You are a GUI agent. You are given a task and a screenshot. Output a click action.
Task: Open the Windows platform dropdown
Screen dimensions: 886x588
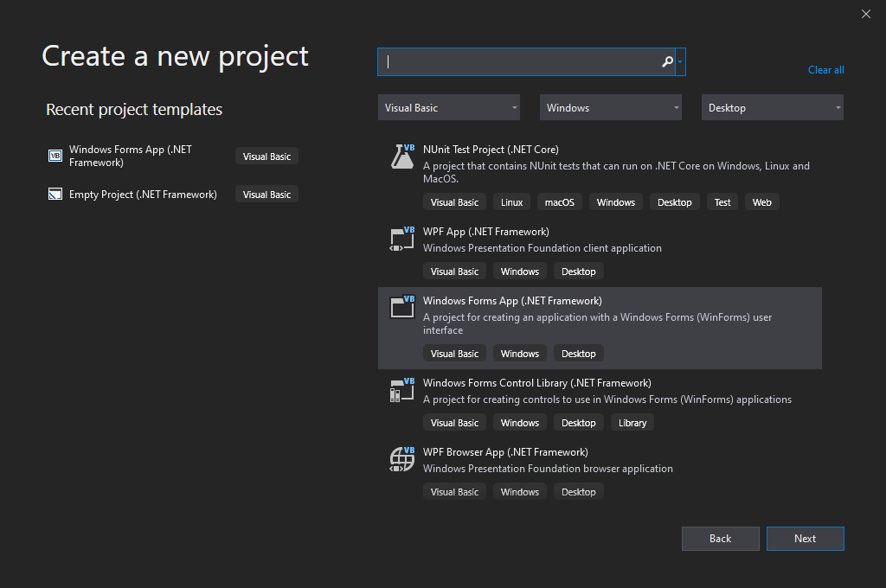(610, 107)
